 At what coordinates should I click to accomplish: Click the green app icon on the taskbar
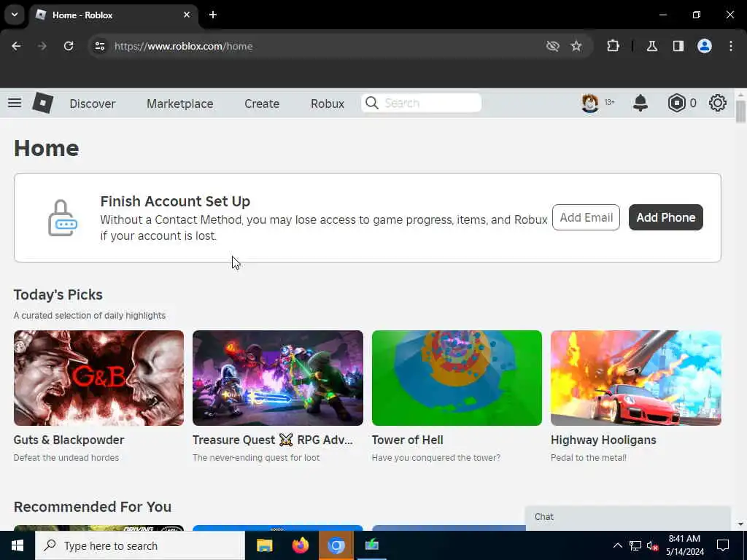371,545
